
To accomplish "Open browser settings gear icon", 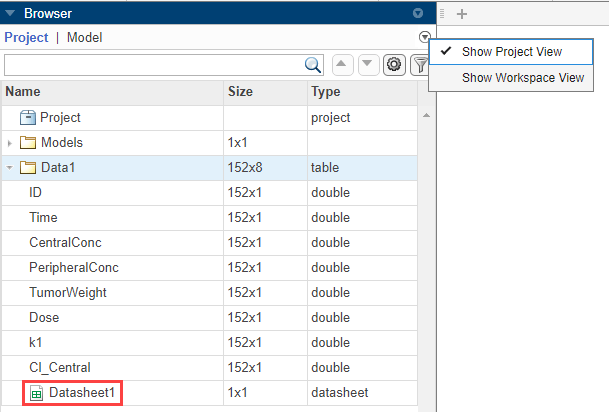I will pos(394,64).
